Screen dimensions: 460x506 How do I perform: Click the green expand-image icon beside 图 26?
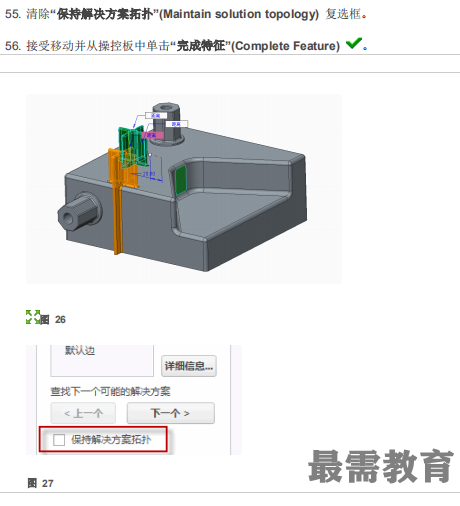pos(33,317)
